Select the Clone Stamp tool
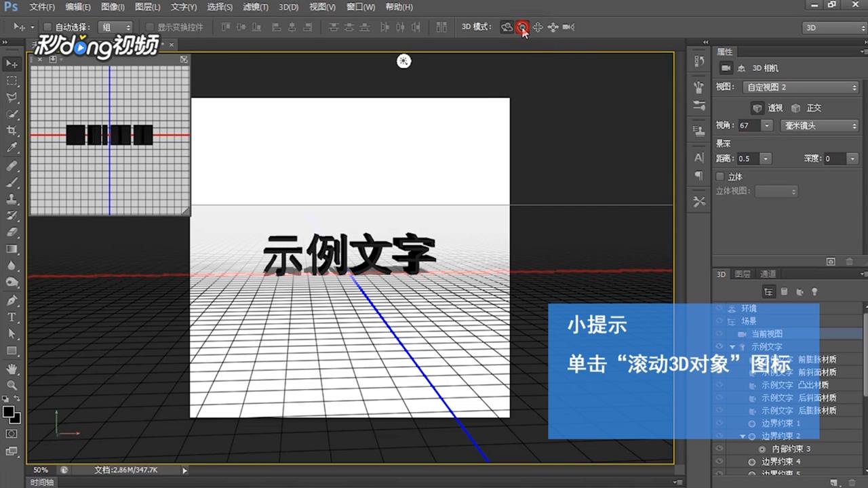The height and width of the screenshot is (488, 868). click(12, 199)
